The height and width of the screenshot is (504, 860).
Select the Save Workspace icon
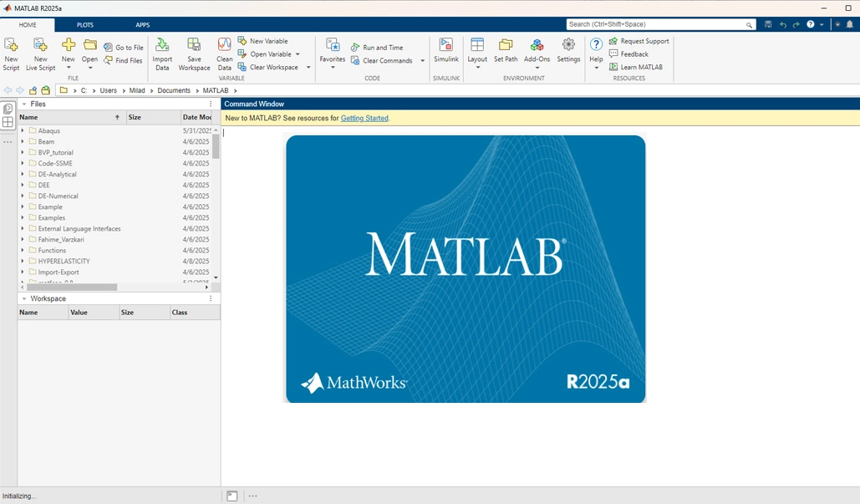194,52
